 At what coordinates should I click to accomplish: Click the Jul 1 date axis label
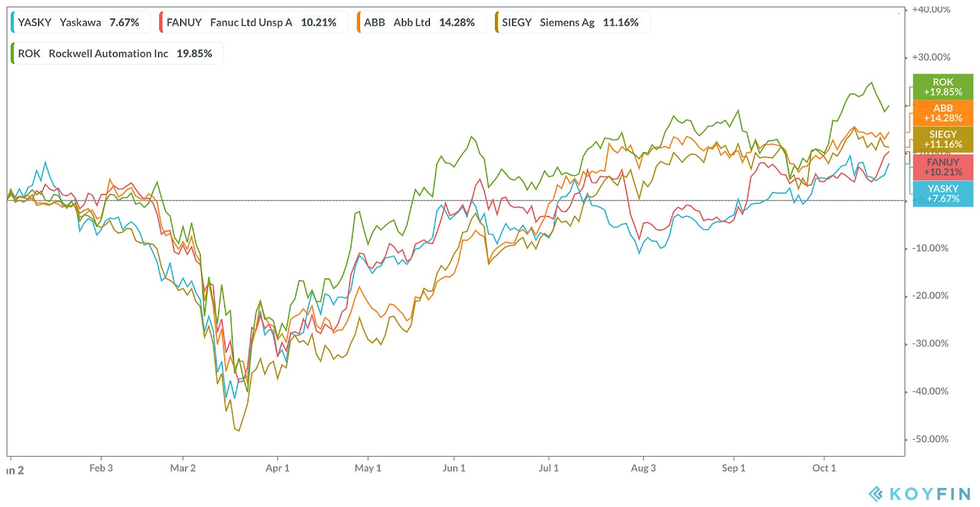[x=548, y=468]
